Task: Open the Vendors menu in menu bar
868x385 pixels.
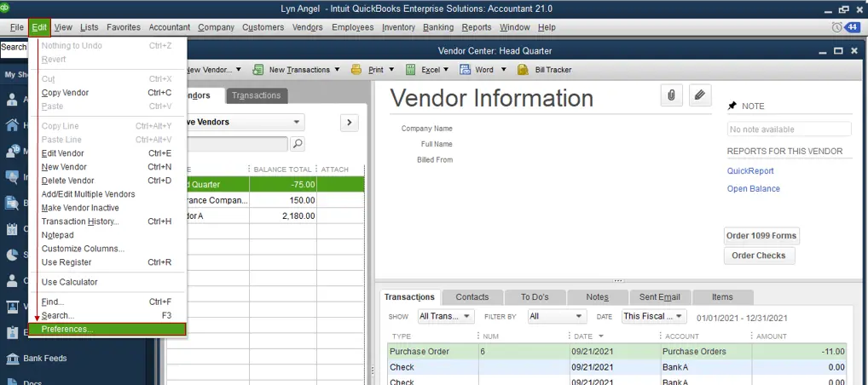Action: [x=307, y=27]
